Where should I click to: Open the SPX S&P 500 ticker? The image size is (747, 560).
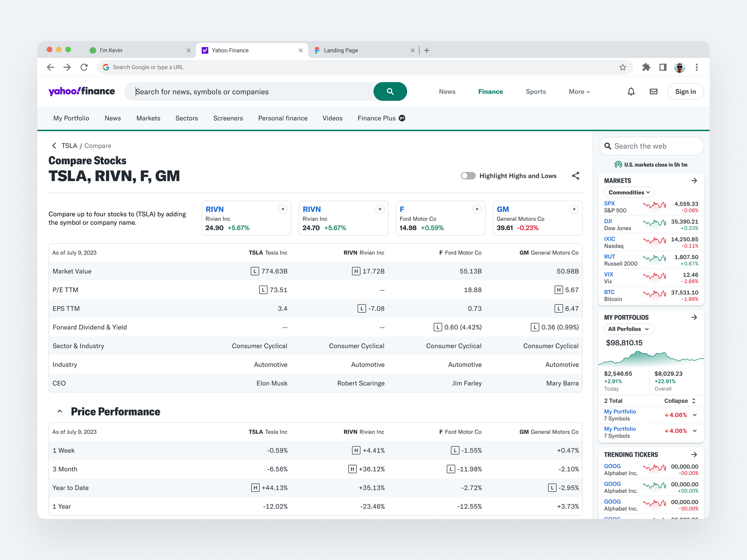point(651,207)
